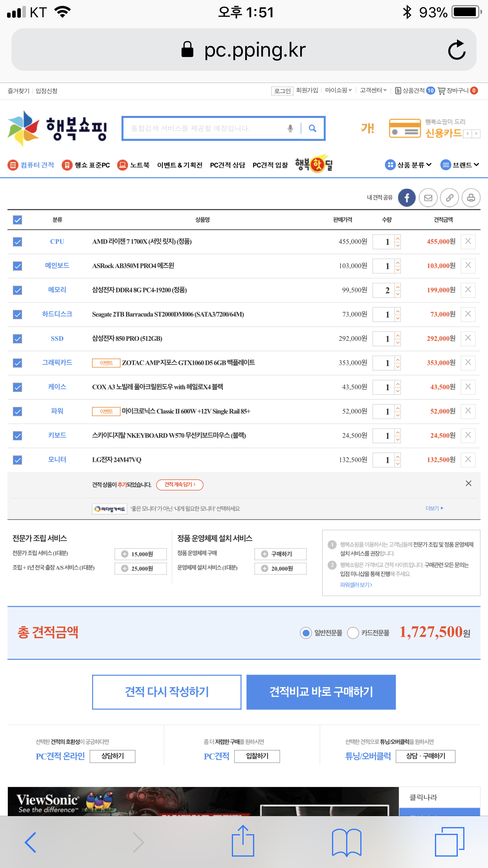
Task: Click 로그인 button
Action: [282, 91]
